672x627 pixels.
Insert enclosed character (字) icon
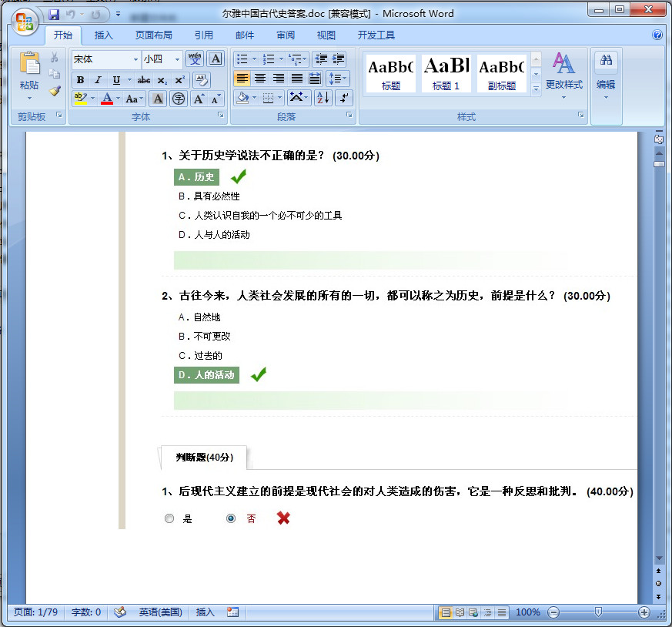[x=179, y=99]
